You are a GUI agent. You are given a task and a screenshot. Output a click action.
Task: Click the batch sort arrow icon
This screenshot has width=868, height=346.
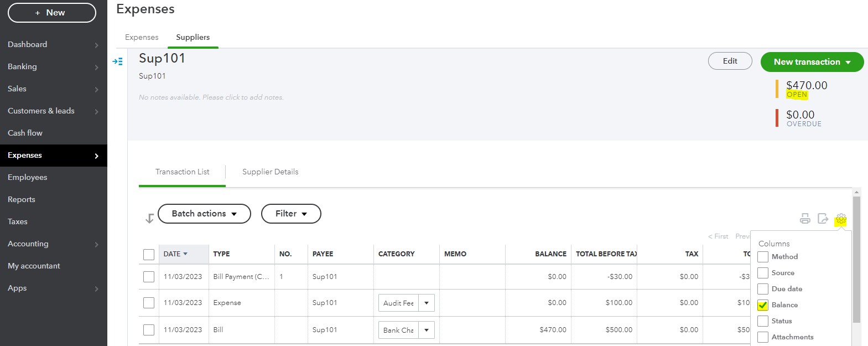click(149, 219)
